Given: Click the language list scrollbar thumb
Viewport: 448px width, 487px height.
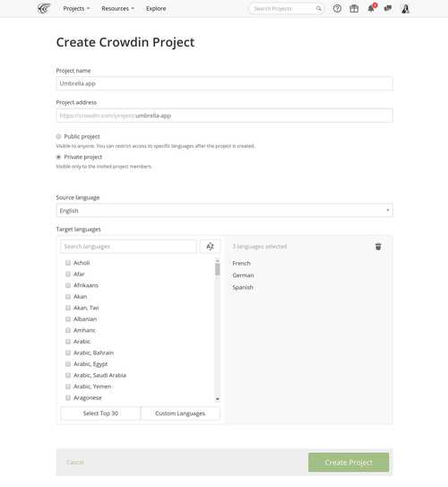Looking at the screenshot, I should pos(218,269).
